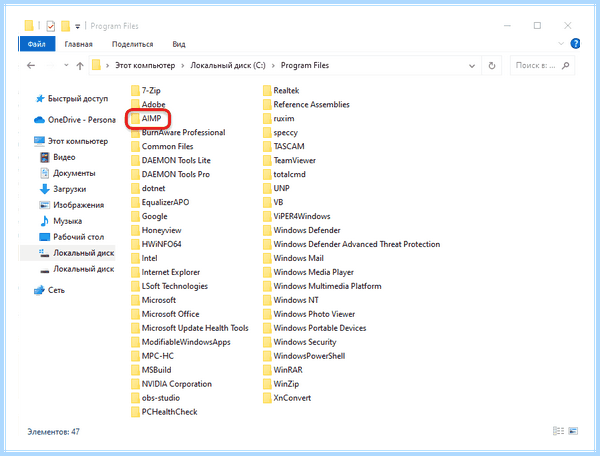Screen dimensions: 600x456
Task: Click the properties checkmark icon in title bar
Action: coord(51,26)
